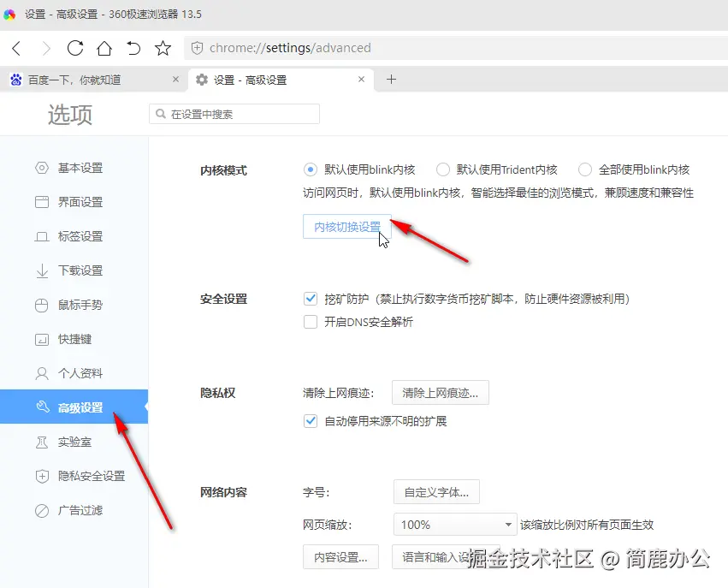The height and width of the screenshot is (588, 728).
Task: Toggle 挖矿防护 checkbox
Action: coord(311,299)
